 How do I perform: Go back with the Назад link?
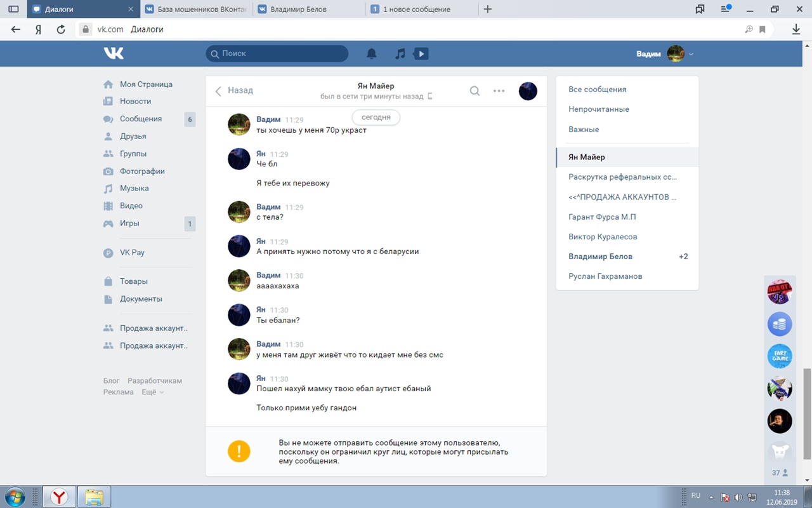(234, 91)
